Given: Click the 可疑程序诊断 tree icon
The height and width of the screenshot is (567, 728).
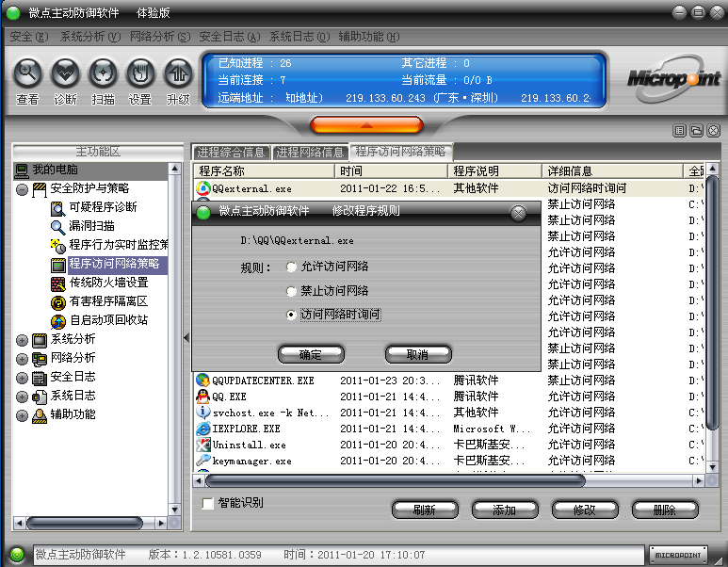Looking at the screenshot, I should [x=57, y=208].
